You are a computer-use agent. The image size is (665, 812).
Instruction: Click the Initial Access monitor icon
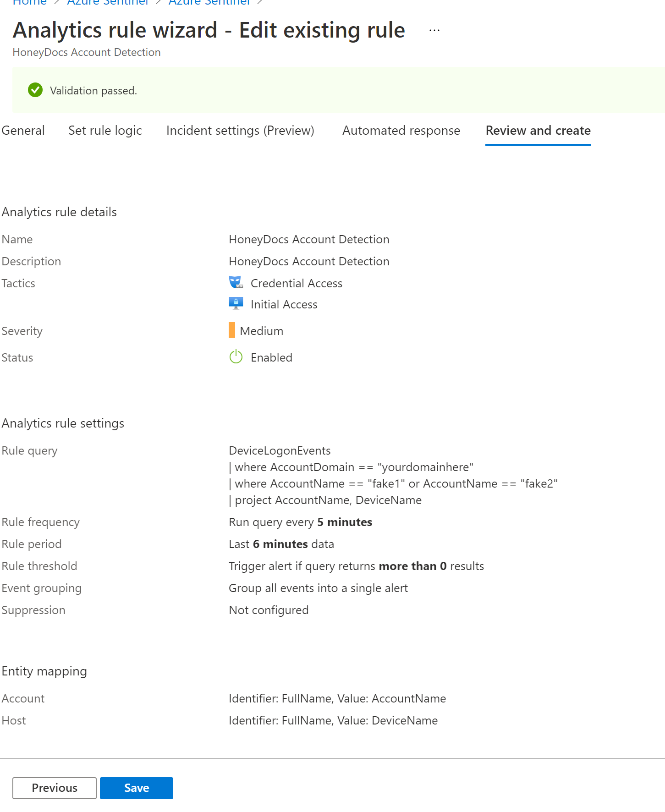click(236, 303)
